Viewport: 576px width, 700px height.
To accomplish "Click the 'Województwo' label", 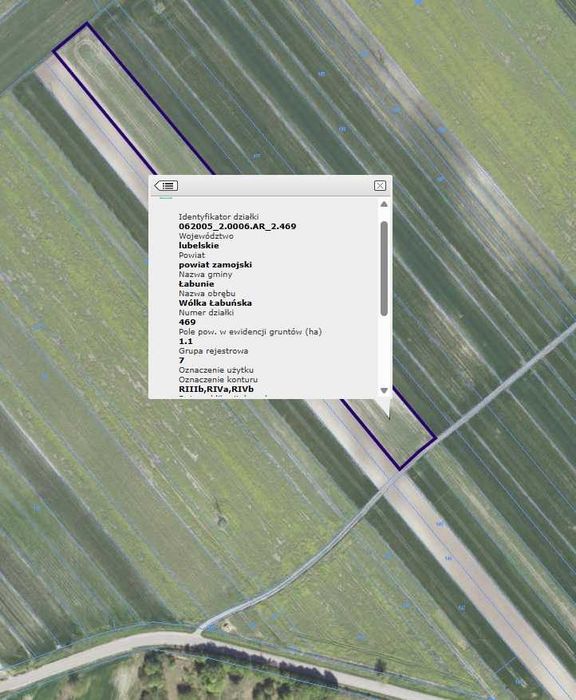I will coord(206,236).
